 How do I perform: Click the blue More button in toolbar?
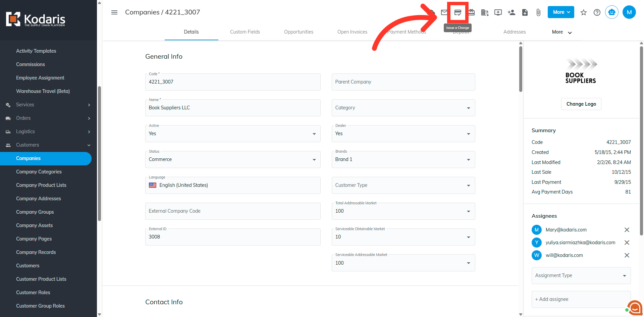coord(561,12)
